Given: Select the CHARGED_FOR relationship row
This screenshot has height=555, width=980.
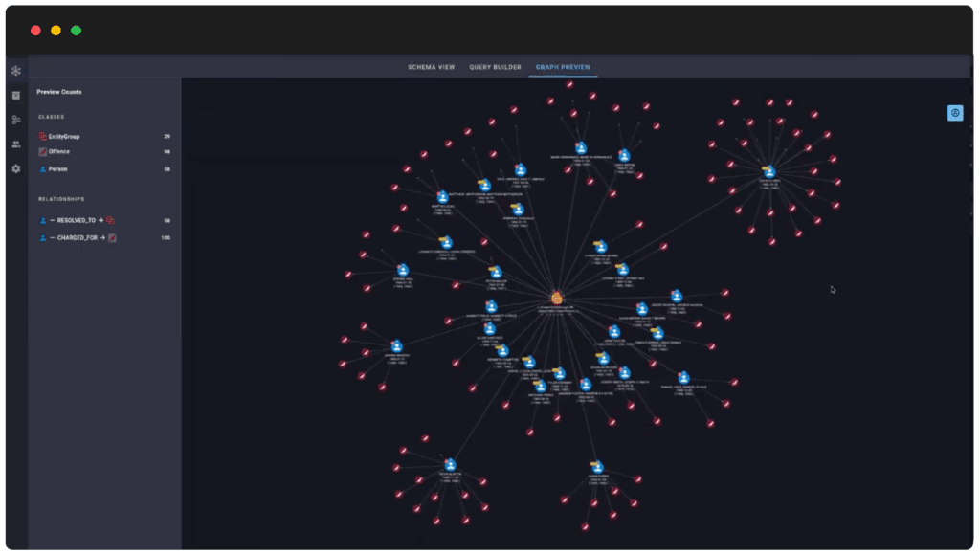Looking at the screenshot, I should point(104,238).
